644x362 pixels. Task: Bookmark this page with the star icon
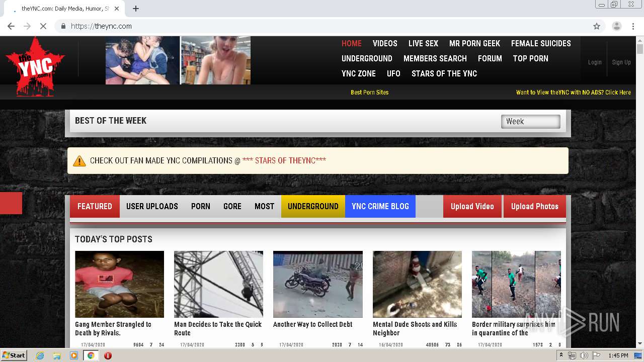(x=597, y=26)
